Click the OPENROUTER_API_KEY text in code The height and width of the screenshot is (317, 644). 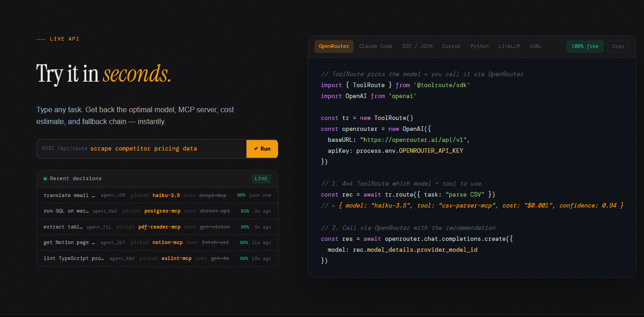[x=431, y=151]
